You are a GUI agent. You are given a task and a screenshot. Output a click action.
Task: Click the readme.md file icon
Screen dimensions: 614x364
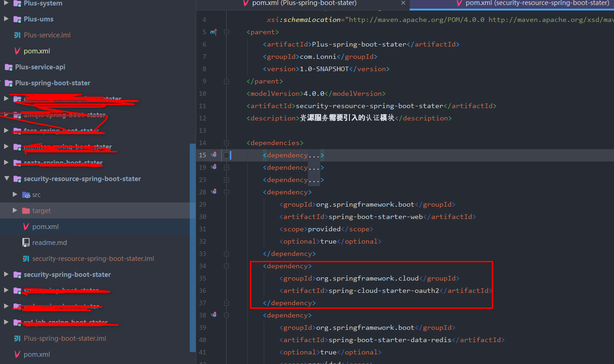point(26,243)
